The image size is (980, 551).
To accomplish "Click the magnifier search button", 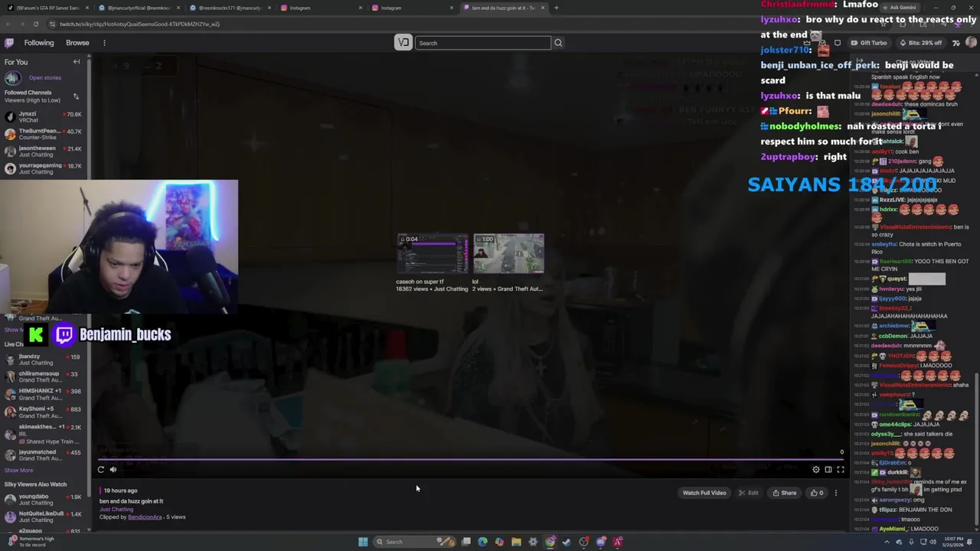I will [x=558, y=43].
